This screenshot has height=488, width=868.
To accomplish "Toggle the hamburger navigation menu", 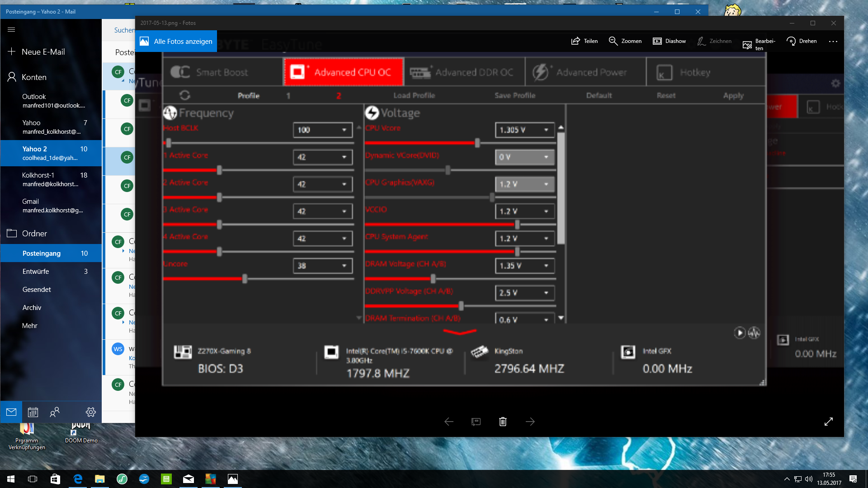I will point(12,30).
